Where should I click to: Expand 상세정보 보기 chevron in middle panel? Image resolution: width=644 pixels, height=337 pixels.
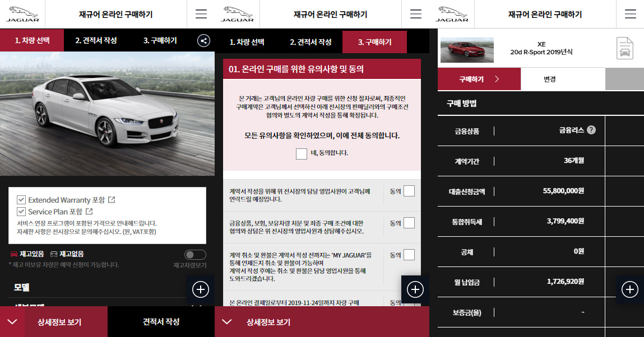(x=227, y=322)
